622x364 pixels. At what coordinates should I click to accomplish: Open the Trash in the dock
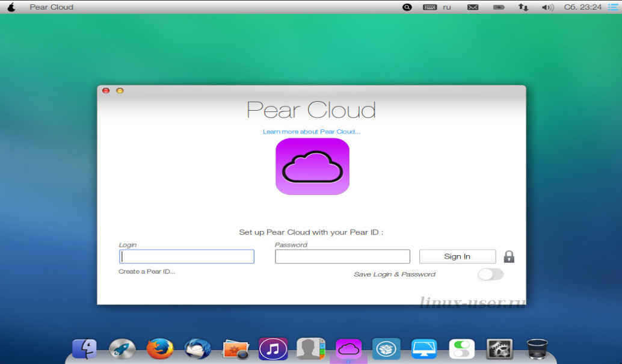[x=537, y=349]
